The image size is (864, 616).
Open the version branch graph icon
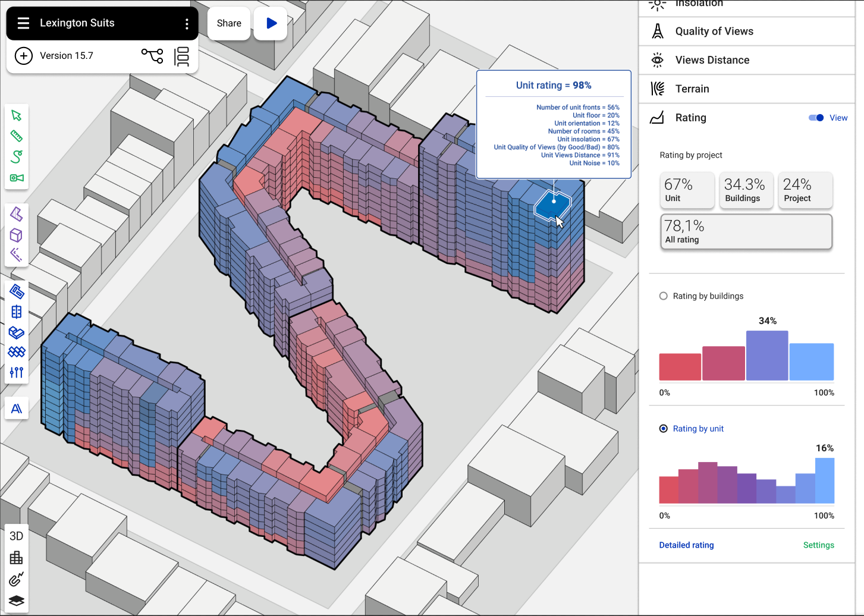point(152,56)
